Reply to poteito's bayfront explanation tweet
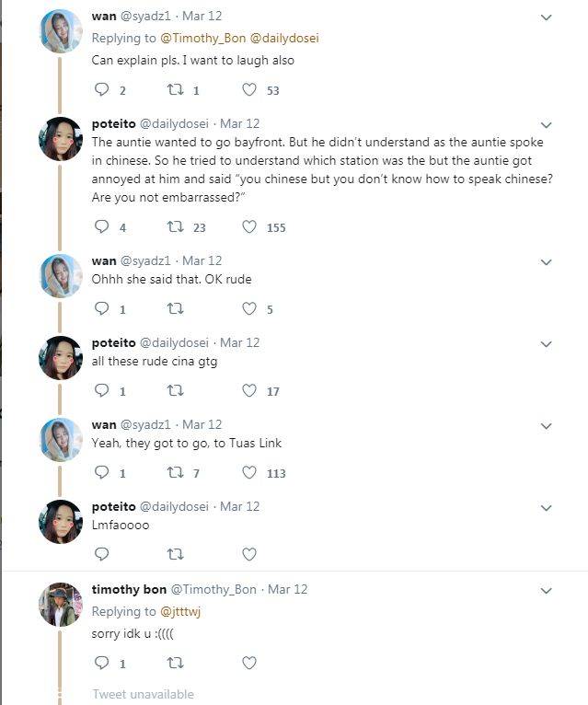This screenshot has height=705, width=588. click(102, 227)
